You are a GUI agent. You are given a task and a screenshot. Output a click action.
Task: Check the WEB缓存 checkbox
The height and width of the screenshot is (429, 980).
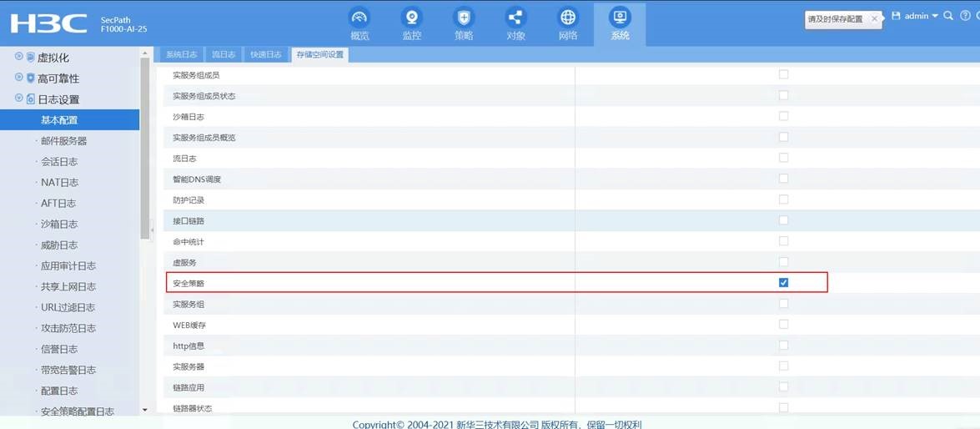(x=783, y=324)
